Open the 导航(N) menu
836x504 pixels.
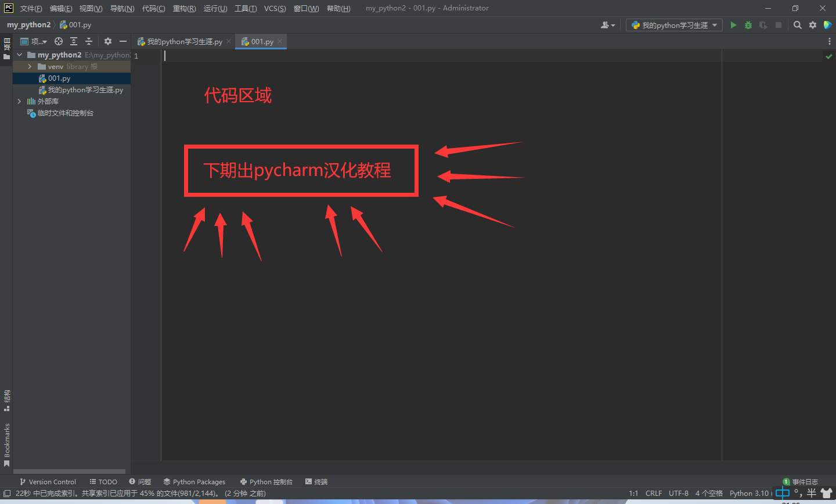click(122, 8)
